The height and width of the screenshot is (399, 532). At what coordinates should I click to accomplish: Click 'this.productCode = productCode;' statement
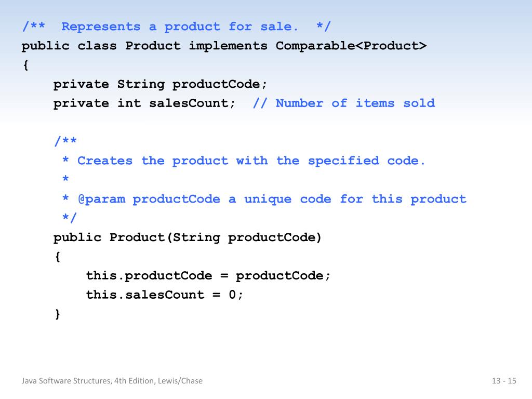(x=208, y=275)
